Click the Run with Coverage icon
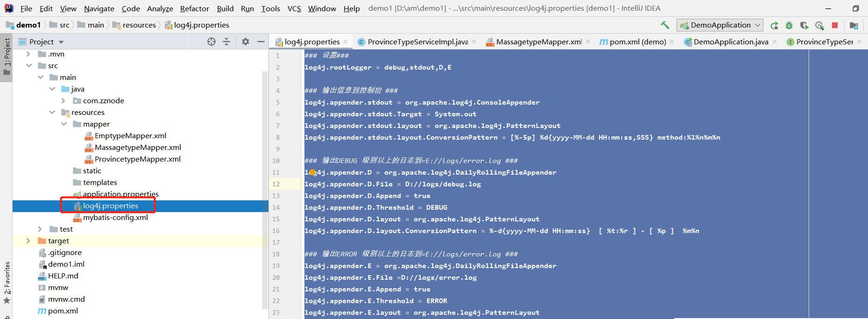The image size is (868, 319). 804,25
